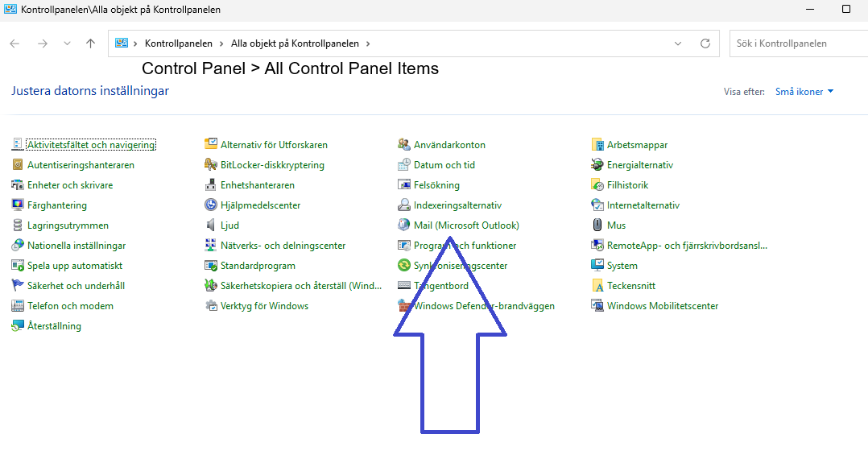This screenshot has height=455, width=868.
Task: Click the Lagringsutrymmen icon
Action: point(18,225)
